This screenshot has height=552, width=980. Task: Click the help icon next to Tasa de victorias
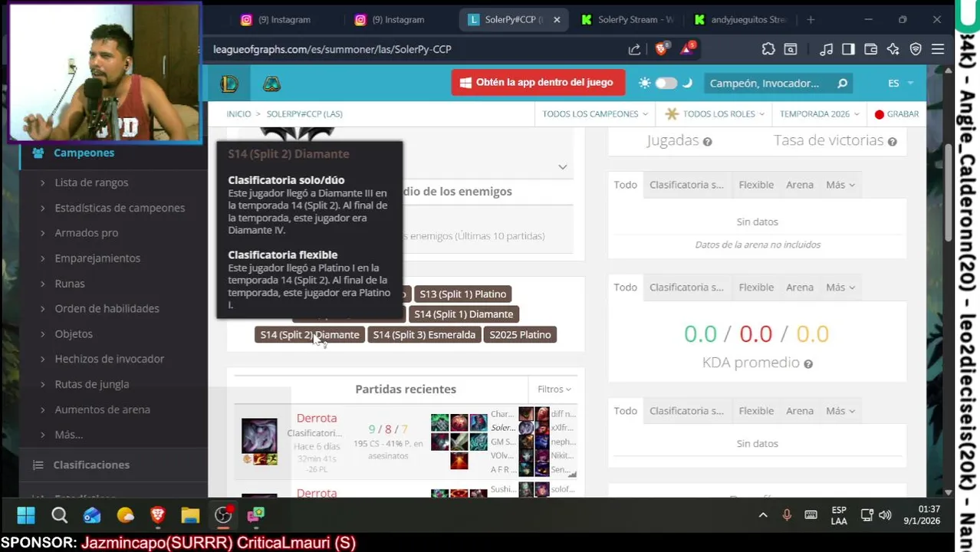pos(892,142)
